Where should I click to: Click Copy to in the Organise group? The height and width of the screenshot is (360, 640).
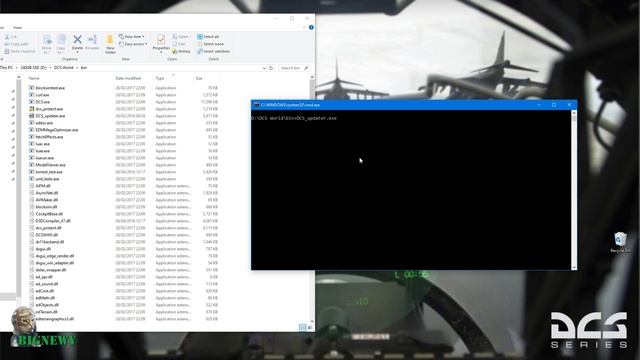(62, 44)
